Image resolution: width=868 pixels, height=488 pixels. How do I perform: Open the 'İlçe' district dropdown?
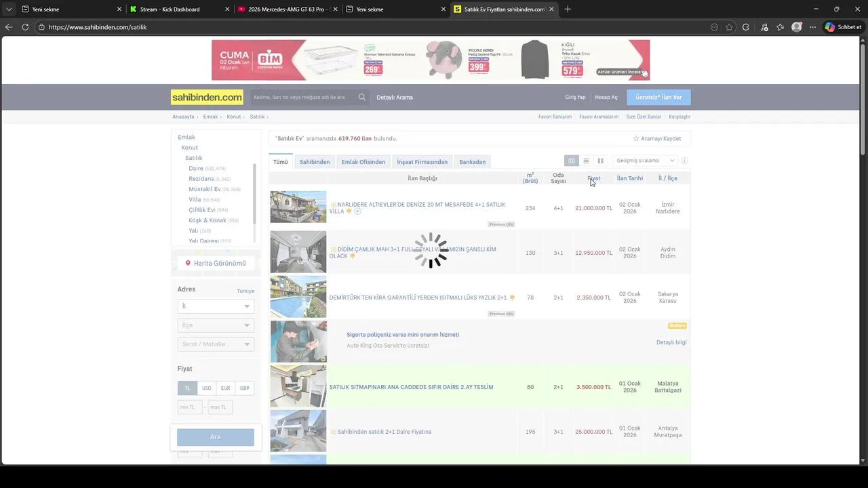pos(216,325)
